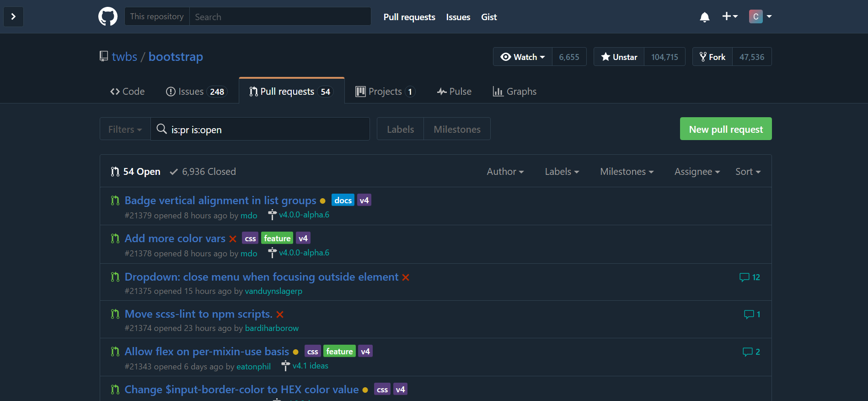
Task: Click the PR icon for Dropdown close menu
Action: 115,277
